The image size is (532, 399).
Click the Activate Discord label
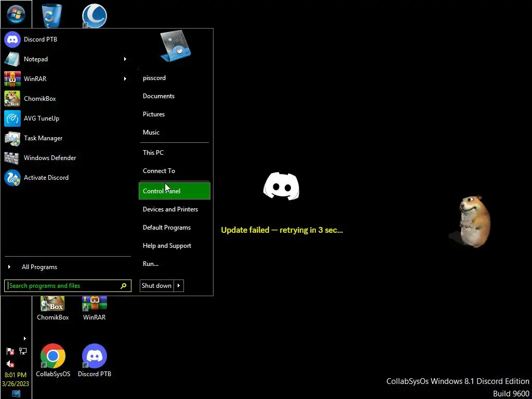46,178
